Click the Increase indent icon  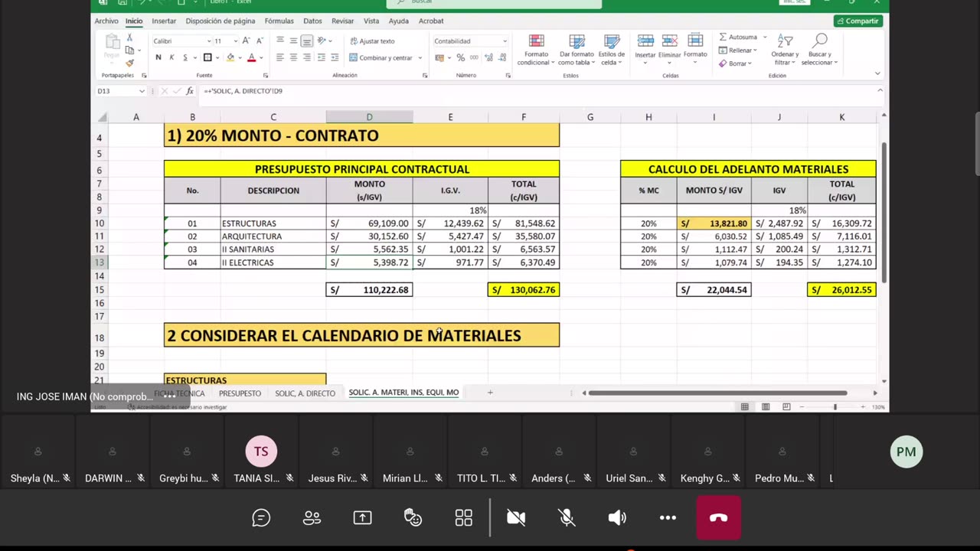coord(335,57)
